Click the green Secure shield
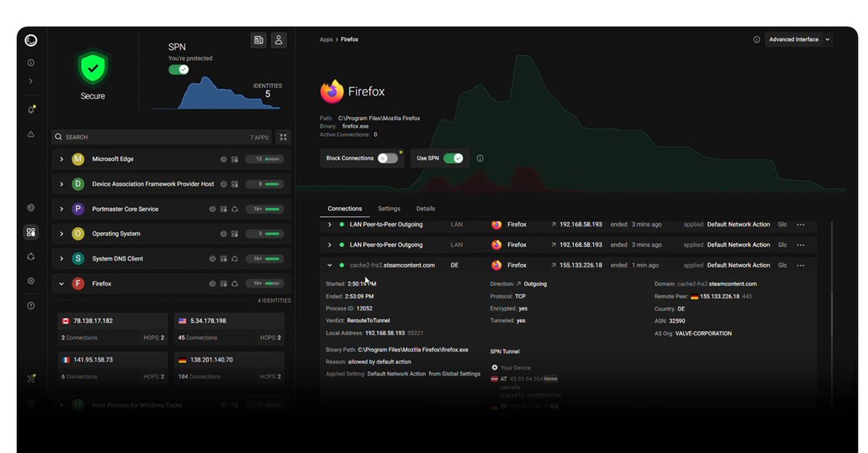Viewport: 868px width, 453px height. point(92,69)
